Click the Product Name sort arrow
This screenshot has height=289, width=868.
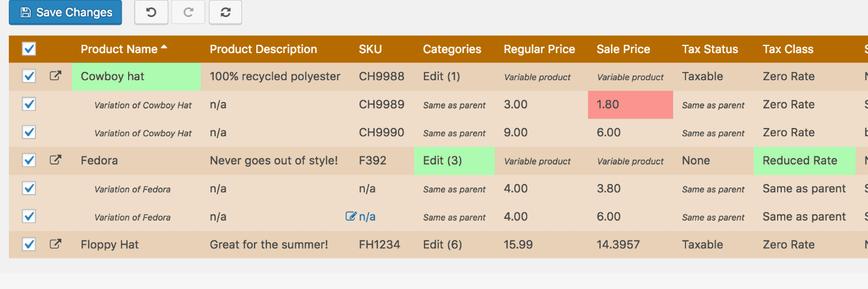pyautogui.click(x=164, y=47)
